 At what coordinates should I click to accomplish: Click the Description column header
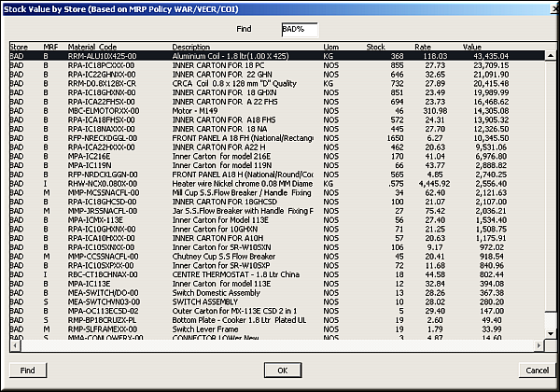(x=191, y=47)
